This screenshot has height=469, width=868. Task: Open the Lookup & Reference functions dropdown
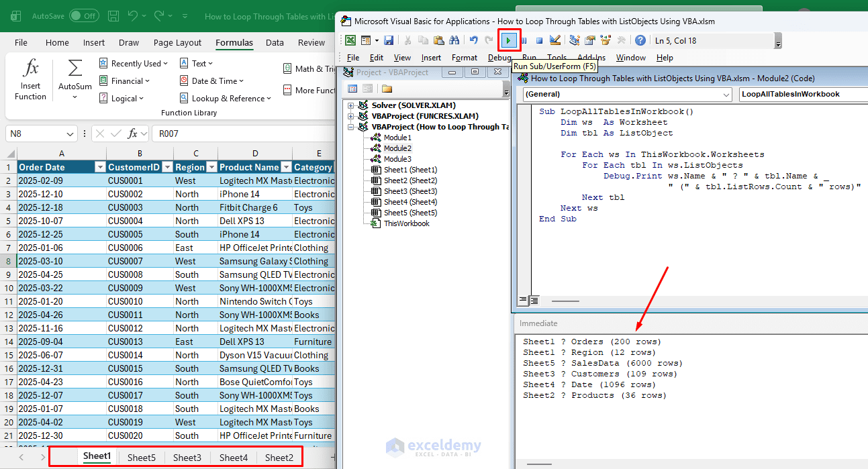226,98
